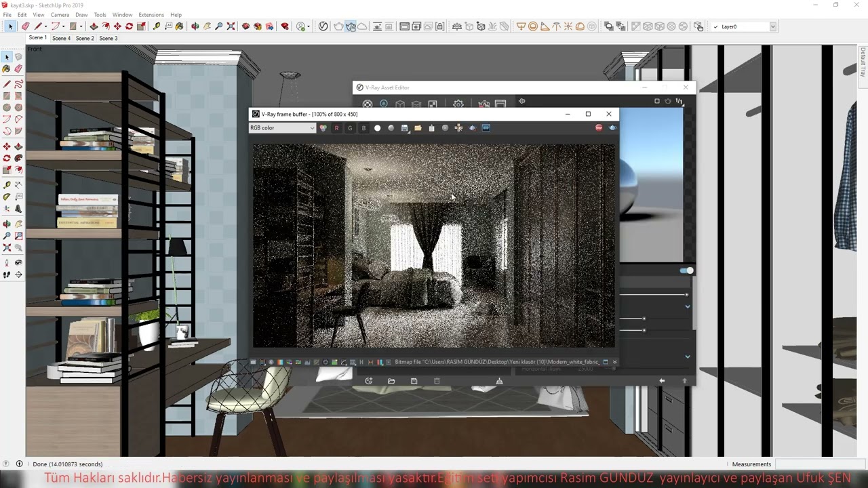Open Materials tab in V-Ray Asset Editor

tap(368, 104)
